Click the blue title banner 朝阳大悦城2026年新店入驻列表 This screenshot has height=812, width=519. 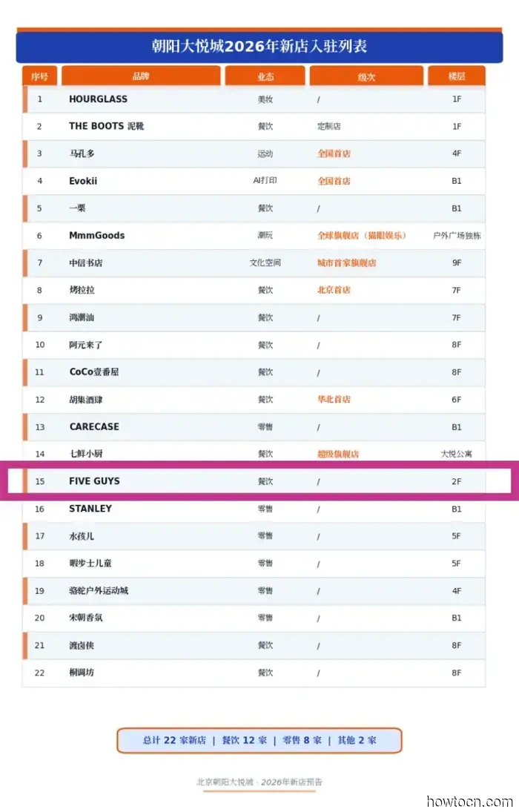click(259, 47)
